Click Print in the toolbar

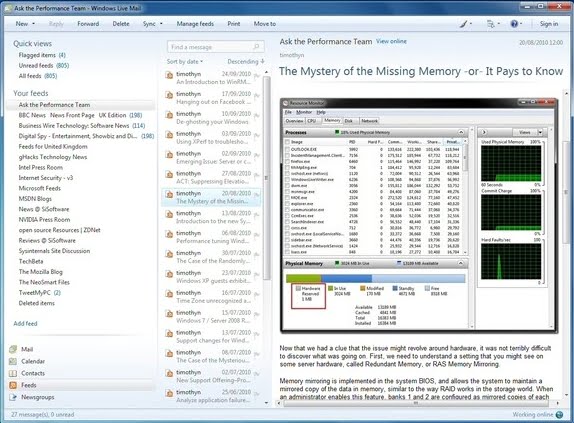tap(234, 24)
